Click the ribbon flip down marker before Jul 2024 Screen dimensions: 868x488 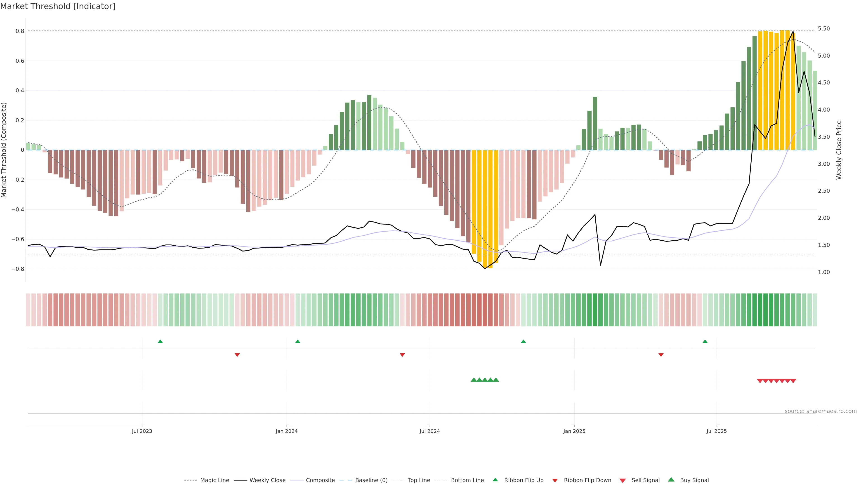[x=402, y=355]
